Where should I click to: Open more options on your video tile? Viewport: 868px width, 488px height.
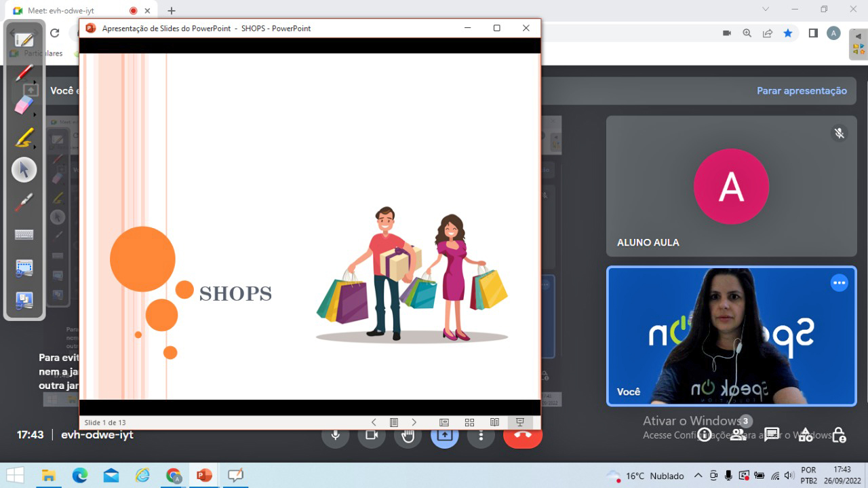(x=840, y=283)
